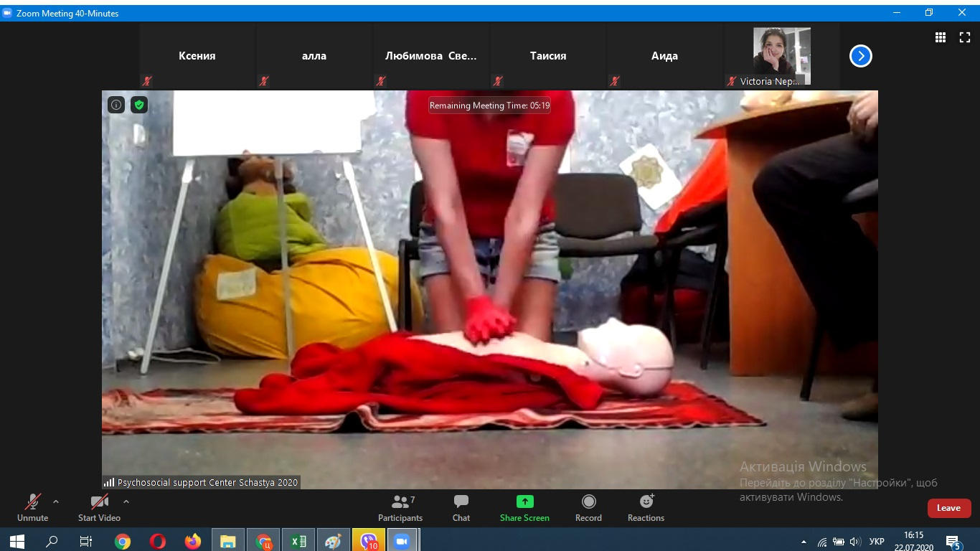This screenshot has height=551, width=980.
Task: Click Psychosocial support Center Schastya 2020 label
Action: [x=207, y=483]
